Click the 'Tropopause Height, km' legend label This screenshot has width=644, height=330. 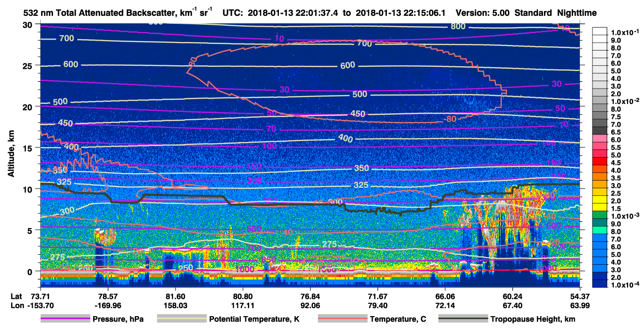533,319
